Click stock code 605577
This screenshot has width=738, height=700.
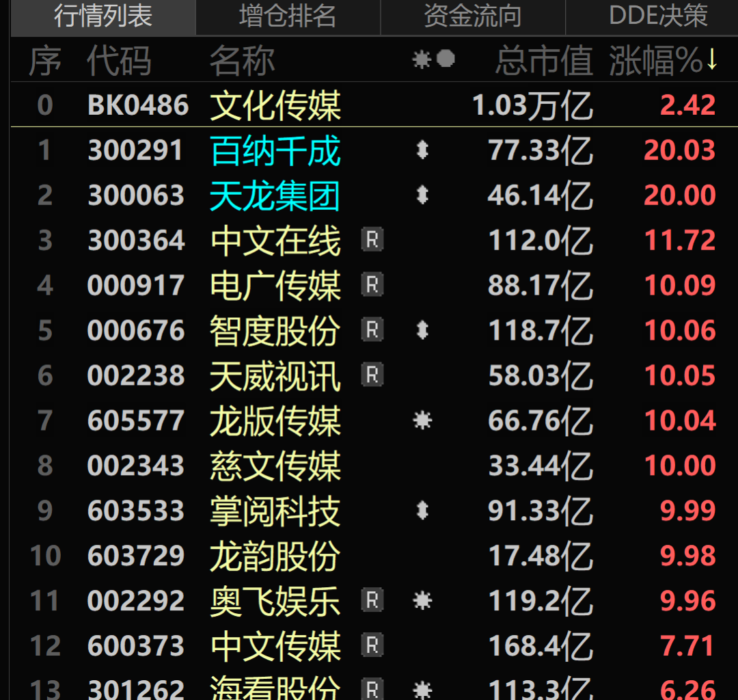coord(135,420)
